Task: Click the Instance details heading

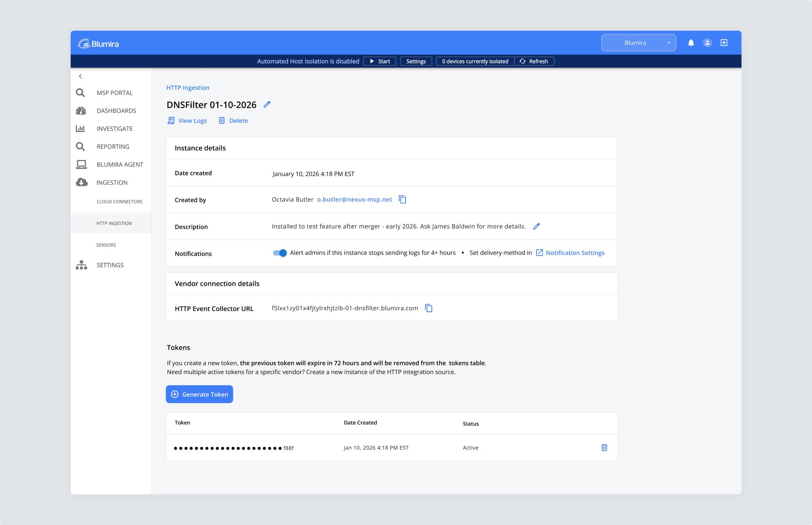Action: click(x=200, y=148)
